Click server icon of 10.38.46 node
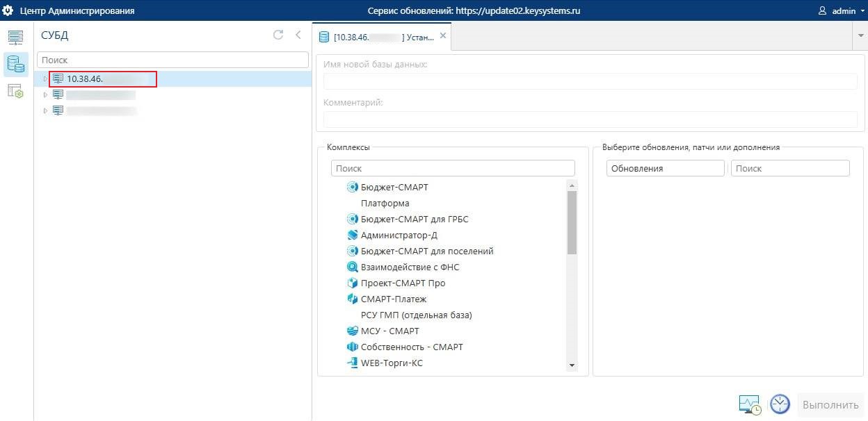The width and height of the screenshot is (868, 421). (x=58, y=79)
